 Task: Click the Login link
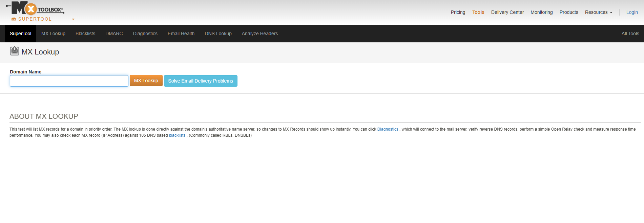coord(632,12)
